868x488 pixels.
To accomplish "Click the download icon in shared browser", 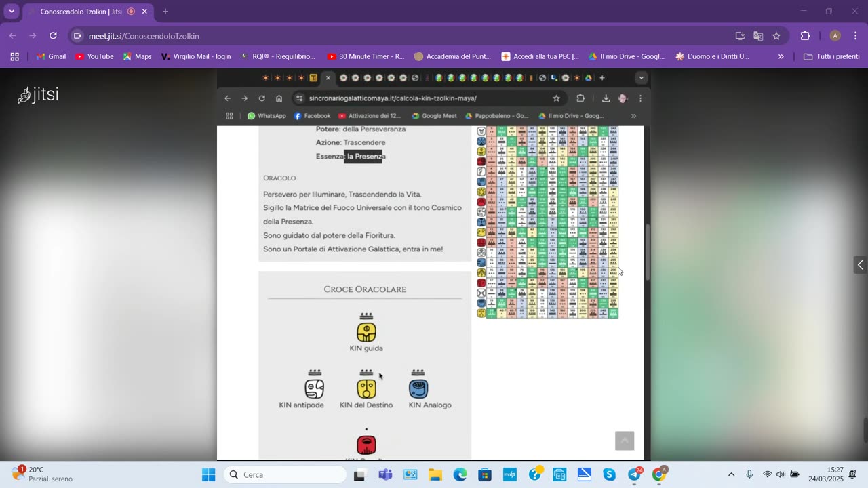I will (x=606, y=98).
